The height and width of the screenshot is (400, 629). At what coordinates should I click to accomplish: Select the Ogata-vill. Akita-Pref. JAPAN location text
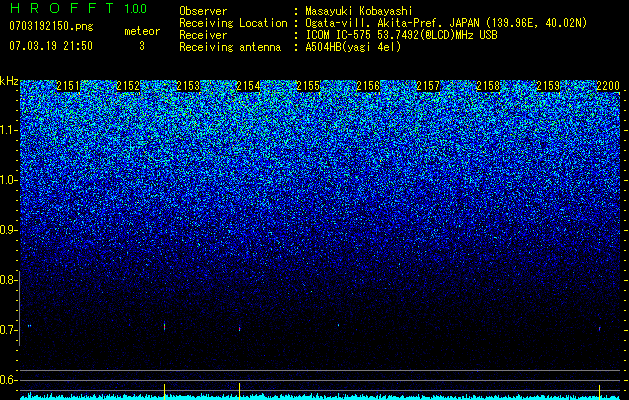tap(446, 23)
